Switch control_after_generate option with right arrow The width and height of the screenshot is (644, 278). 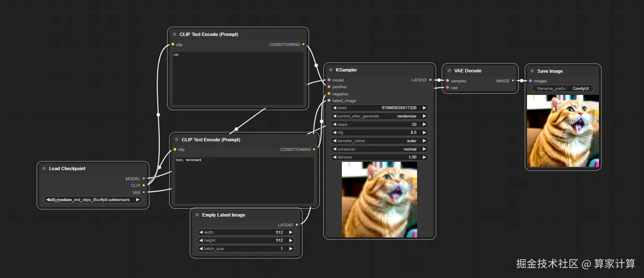(x=425, y=116)
